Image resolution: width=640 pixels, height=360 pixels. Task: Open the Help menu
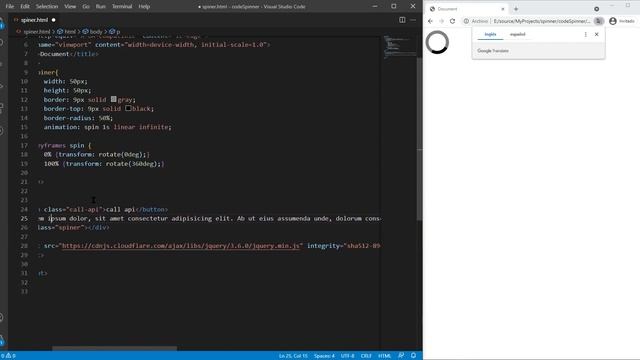144,6
